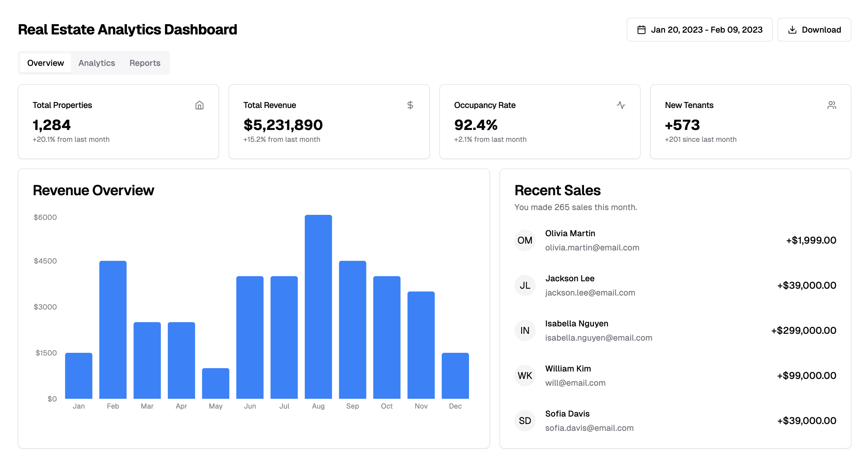Click the Recent Sales heading

pyautogui.click(x=557, y=190)
